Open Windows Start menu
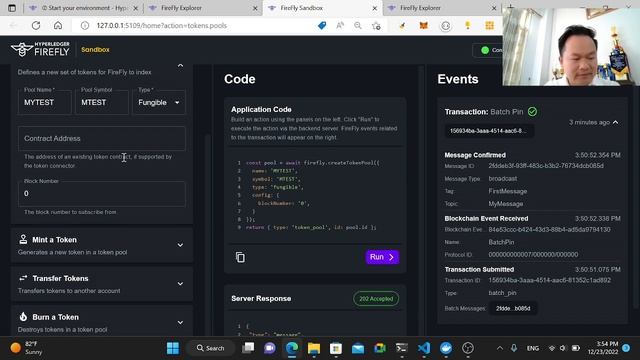Image resolution: width=640 pixels, height=360 pixels. pyautogui.click(x=173, y=348)
